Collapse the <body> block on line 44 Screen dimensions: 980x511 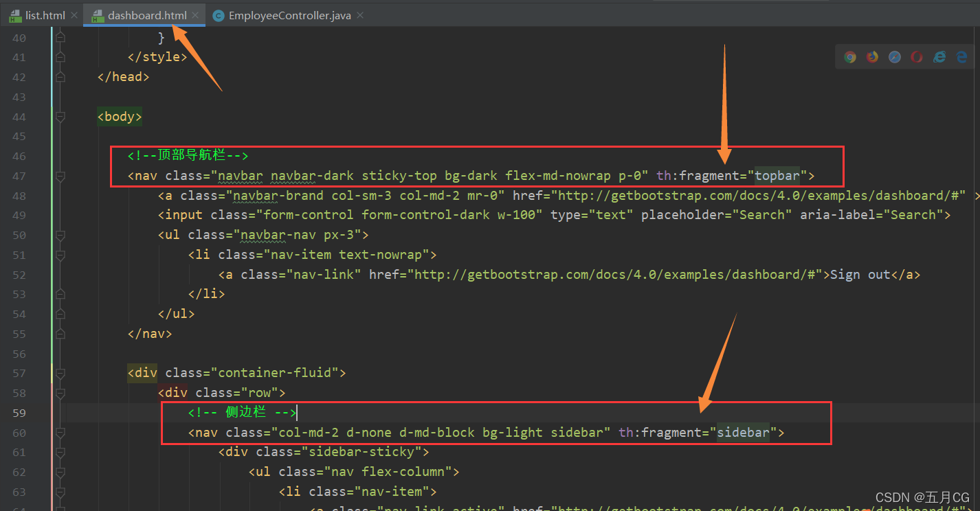click(60, 117)
